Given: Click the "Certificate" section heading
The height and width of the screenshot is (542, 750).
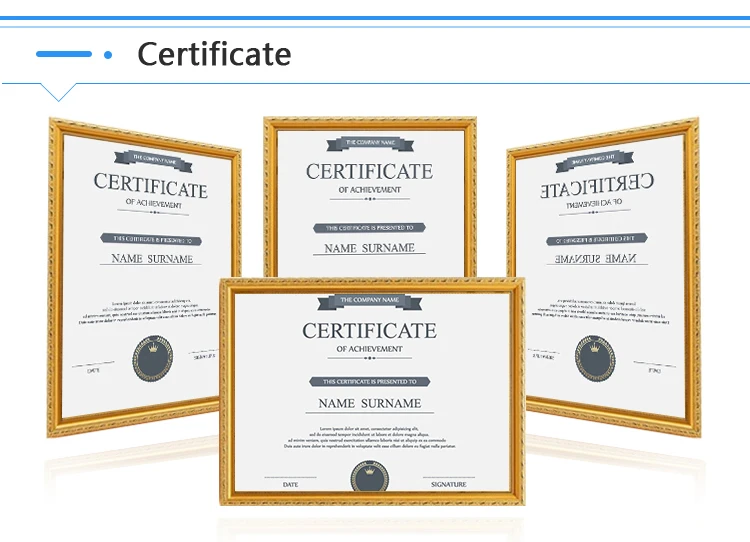Looking at the screenshot, I should [x=214, y=54].
